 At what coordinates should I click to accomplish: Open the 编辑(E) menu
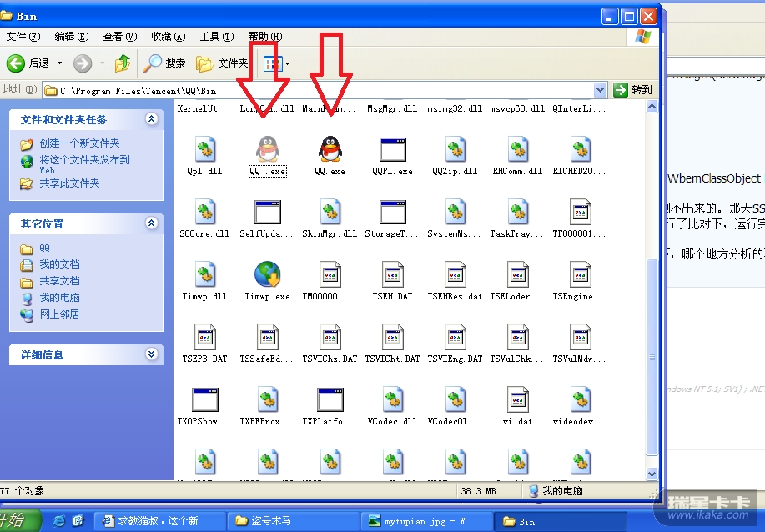point(72,37)
